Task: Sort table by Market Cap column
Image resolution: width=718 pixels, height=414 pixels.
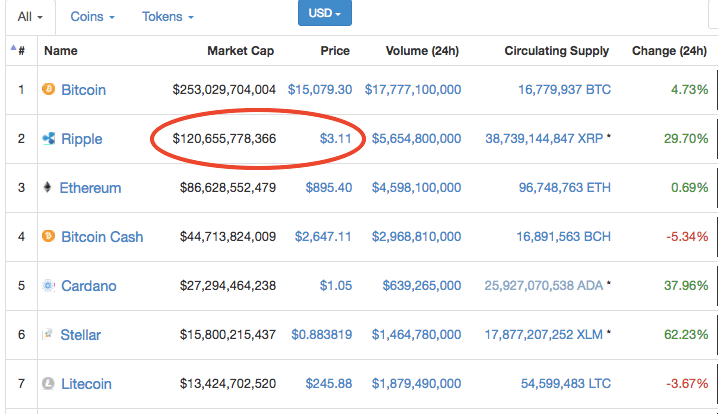Action: (240, 51)
